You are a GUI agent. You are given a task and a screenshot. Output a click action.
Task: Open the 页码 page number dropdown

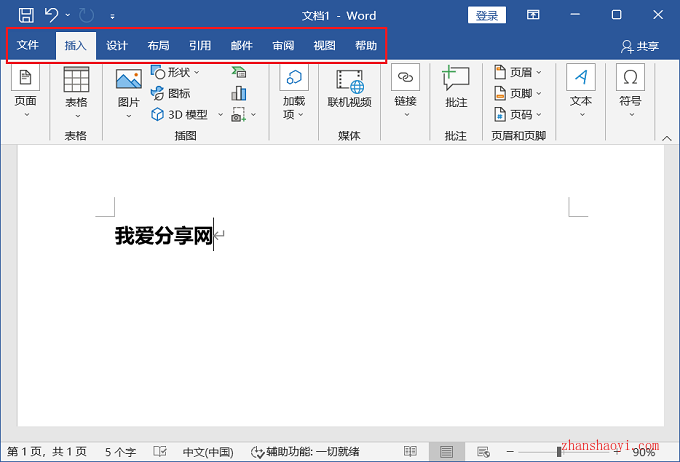click(x=518, y=115)
